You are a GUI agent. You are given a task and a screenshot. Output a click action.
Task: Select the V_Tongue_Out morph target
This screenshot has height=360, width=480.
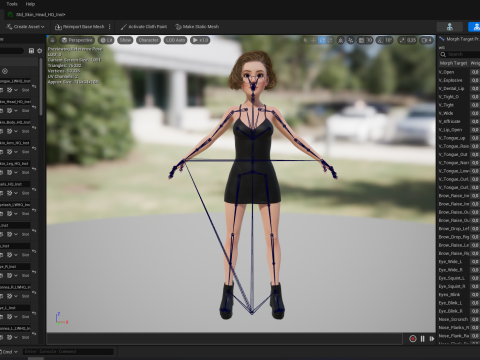point(453,154)
